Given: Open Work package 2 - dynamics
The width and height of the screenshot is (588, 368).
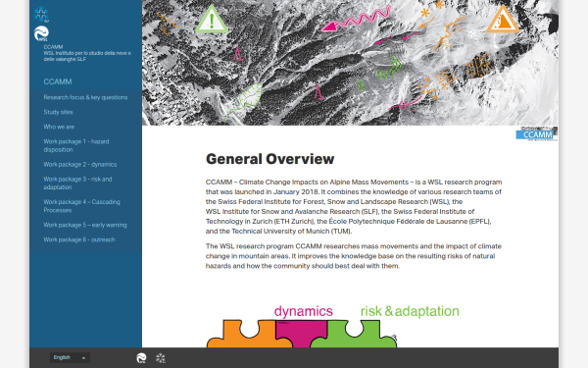Looking at the screenshot, I should pyautogui.click(x=80, y=165).
